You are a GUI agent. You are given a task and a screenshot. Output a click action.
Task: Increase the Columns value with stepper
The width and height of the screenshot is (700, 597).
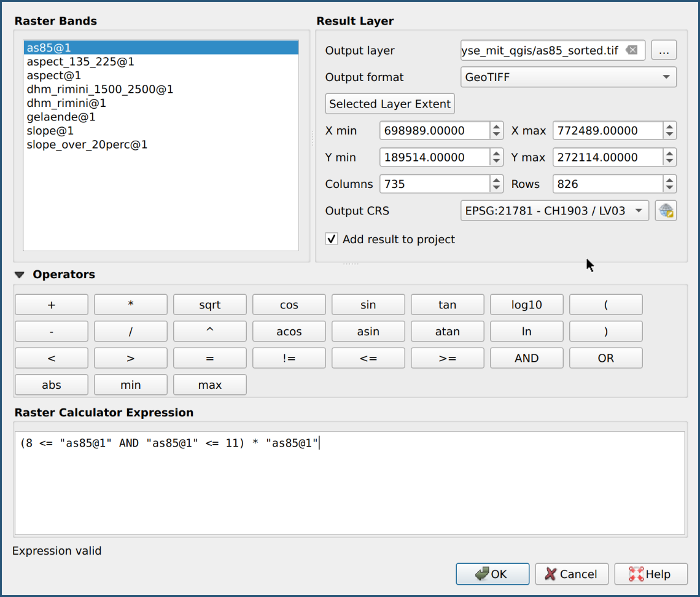pos(497,180)
